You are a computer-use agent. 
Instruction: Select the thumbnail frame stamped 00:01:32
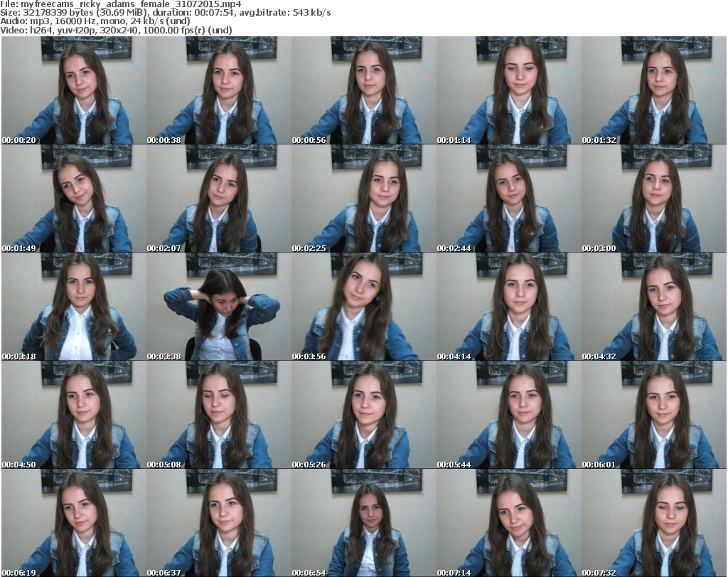[x=654, y=90]
